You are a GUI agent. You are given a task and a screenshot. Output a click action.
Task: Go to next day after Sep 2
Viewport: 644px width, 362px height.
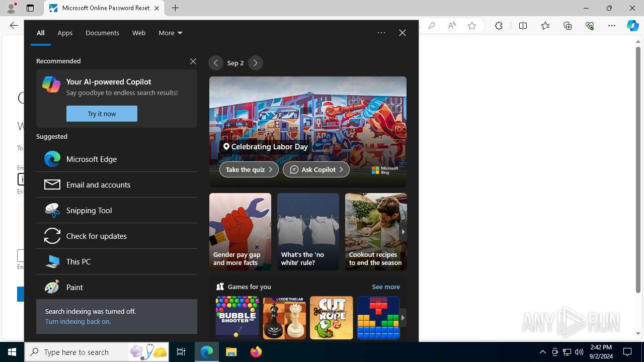[x=256, y=63]
